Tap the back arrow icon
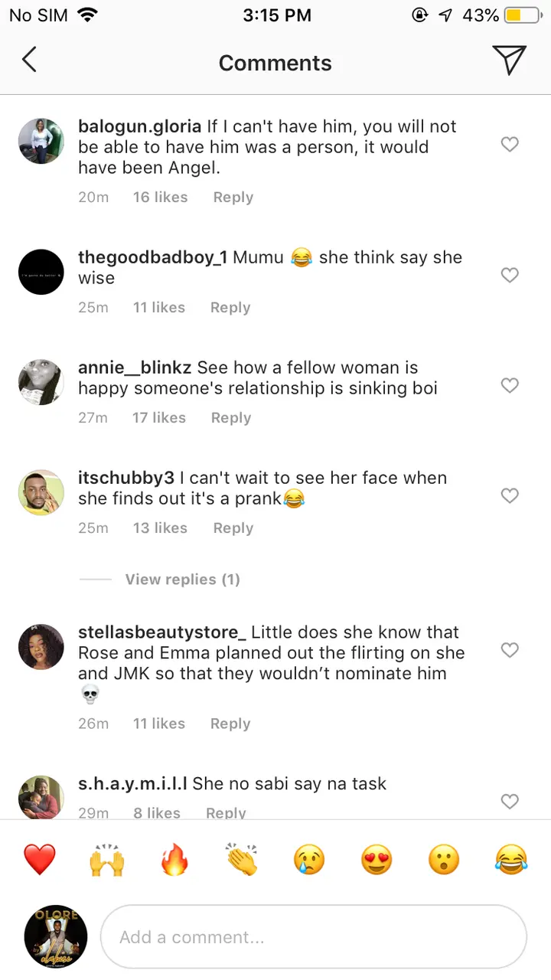 pos(29,60)
